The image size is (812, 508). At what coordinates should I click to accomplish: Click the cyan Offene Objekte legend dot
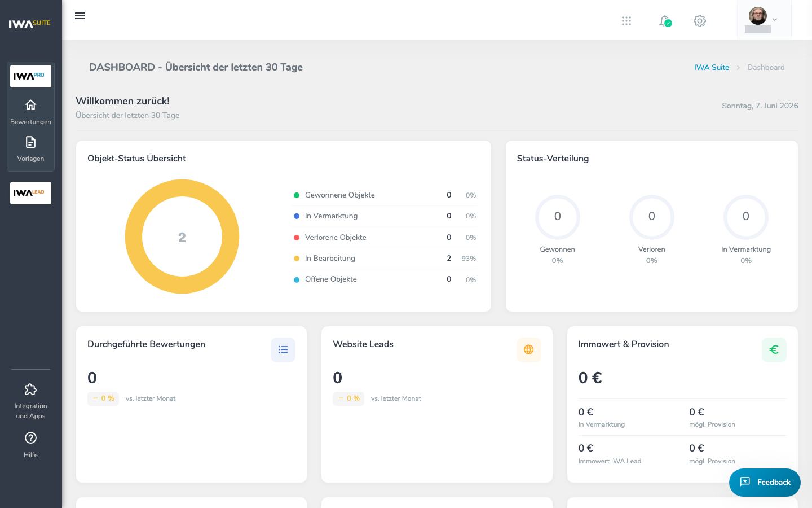[x=297, y=279]
